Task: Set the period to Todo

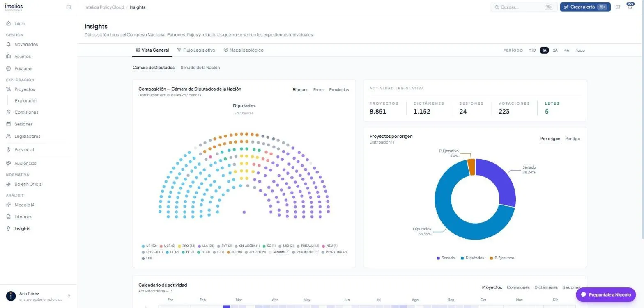Action: [580, 50]
